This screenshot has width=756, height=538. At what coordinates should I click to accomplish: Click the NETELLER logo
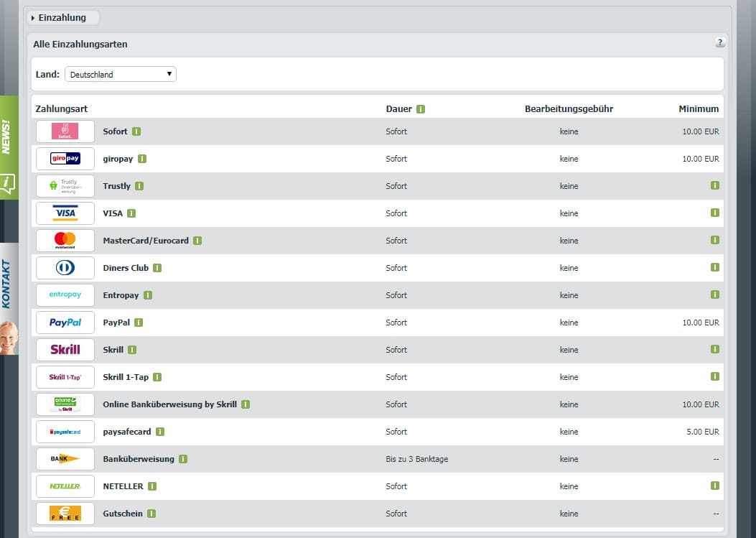pyautogui.click(x=65, y=486)
